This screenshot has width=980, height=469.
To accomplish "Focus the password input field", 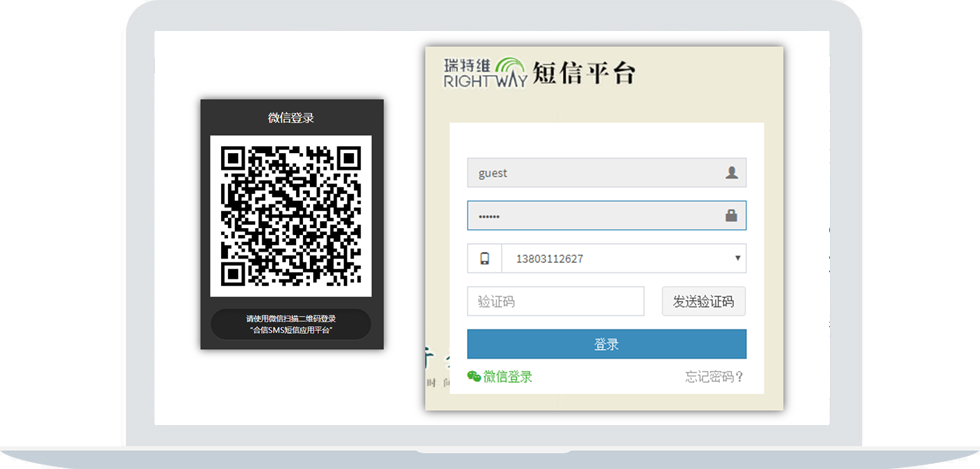I will pyautogui.click(x=606, y=216).
